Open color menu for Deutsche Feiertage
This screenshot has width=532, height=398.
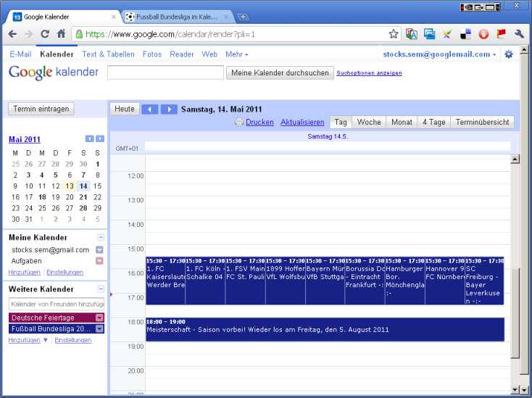click(100, 318)
